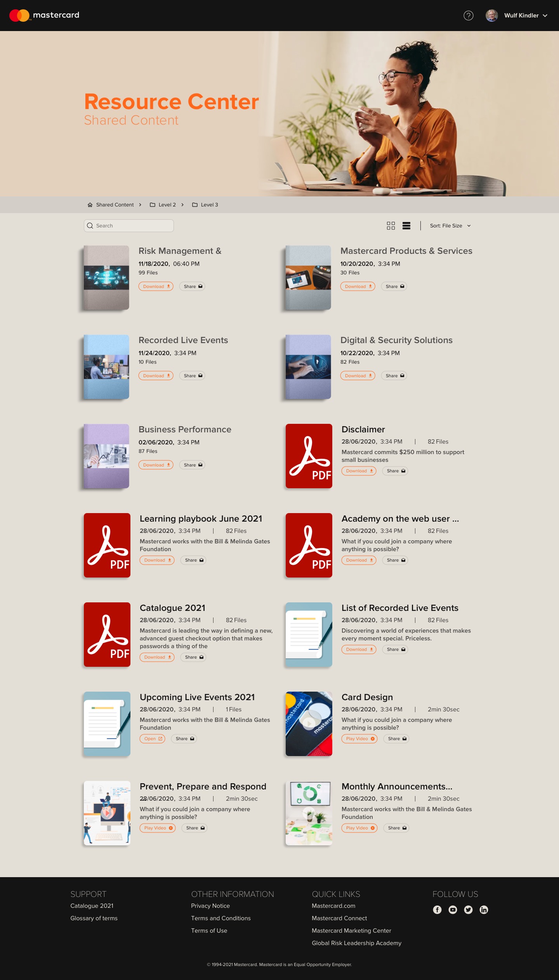The height and width of the screenshot is (980, 559).
Task: Download the Recorded Live Events folder
Action: tap(156, 376)
